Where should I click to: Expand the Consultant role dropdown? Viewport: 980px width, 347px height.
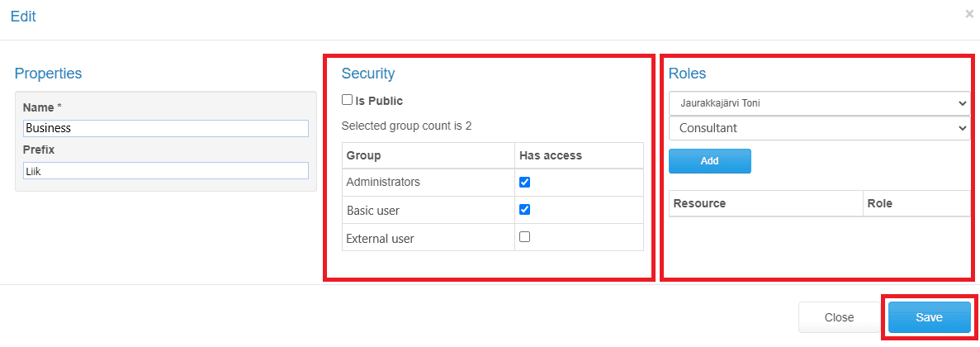[x=819, y=128]
